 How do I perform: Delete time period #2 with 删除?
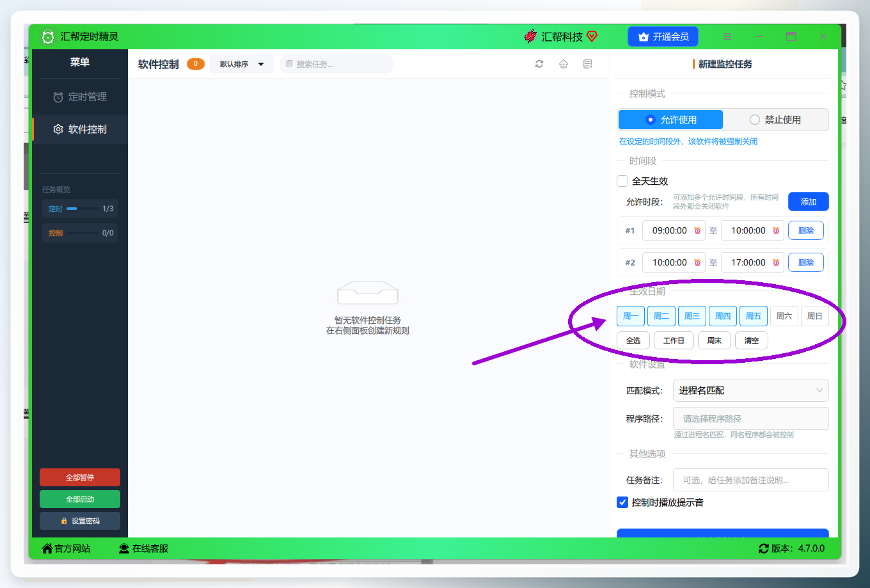click(x=806, y=262)
